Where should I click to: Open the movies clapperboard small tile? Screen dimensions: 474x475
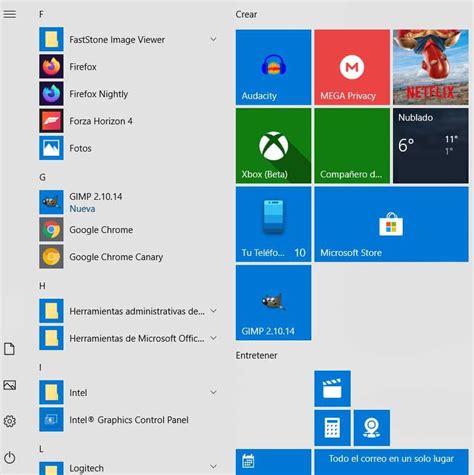332,389
